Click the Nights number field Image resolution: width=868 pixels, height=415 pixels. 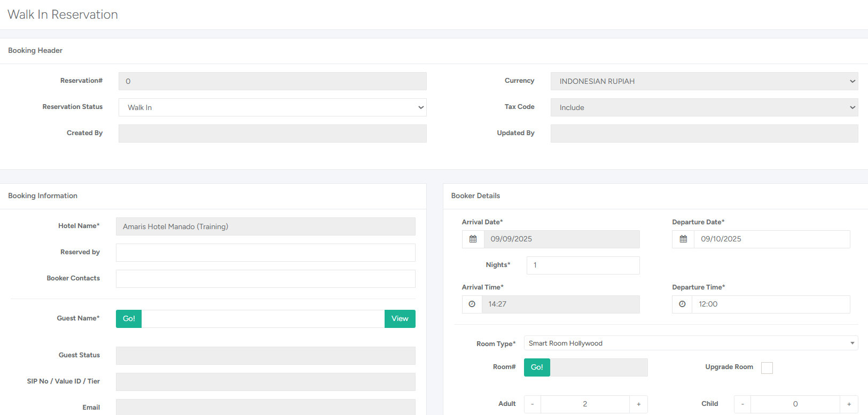pyautogui.click(x=583, y=265)
